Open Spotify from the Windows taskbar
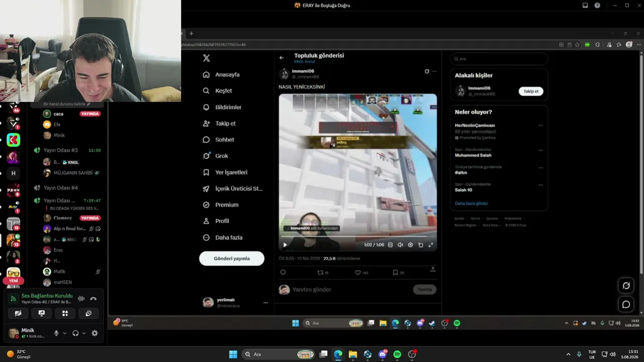The width and height of the screenshot is (644, 362). pyautogui.click(x=397, y=354)
